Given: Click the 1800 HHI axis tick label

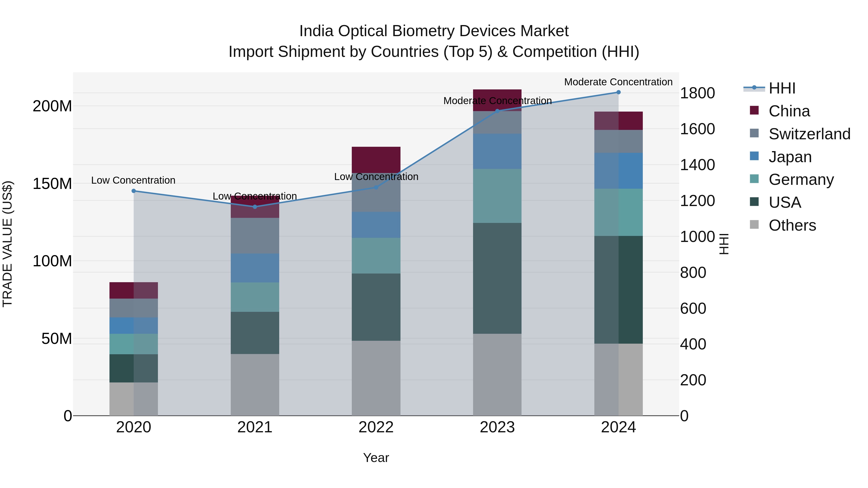Looking at the screenshot, I should click(x=698, y=93).
